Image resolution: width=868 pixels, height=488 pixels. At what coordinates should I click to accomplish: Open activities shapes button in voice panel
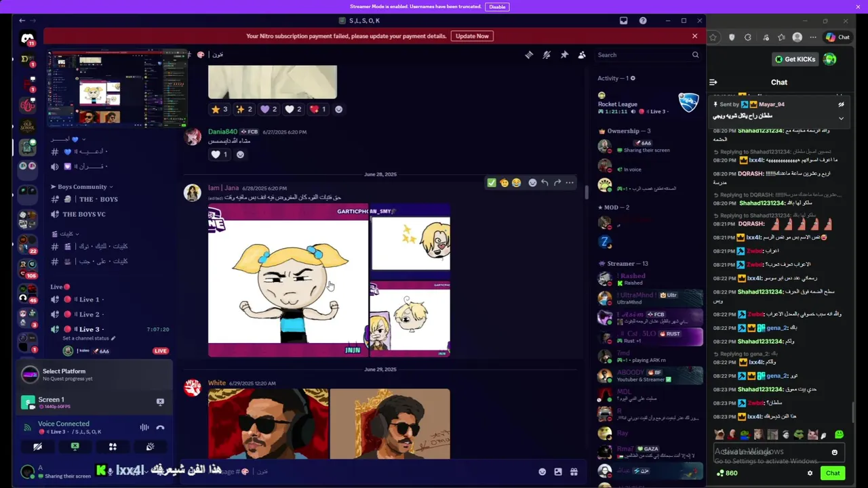pyautogui.click(x=113, y=447)
